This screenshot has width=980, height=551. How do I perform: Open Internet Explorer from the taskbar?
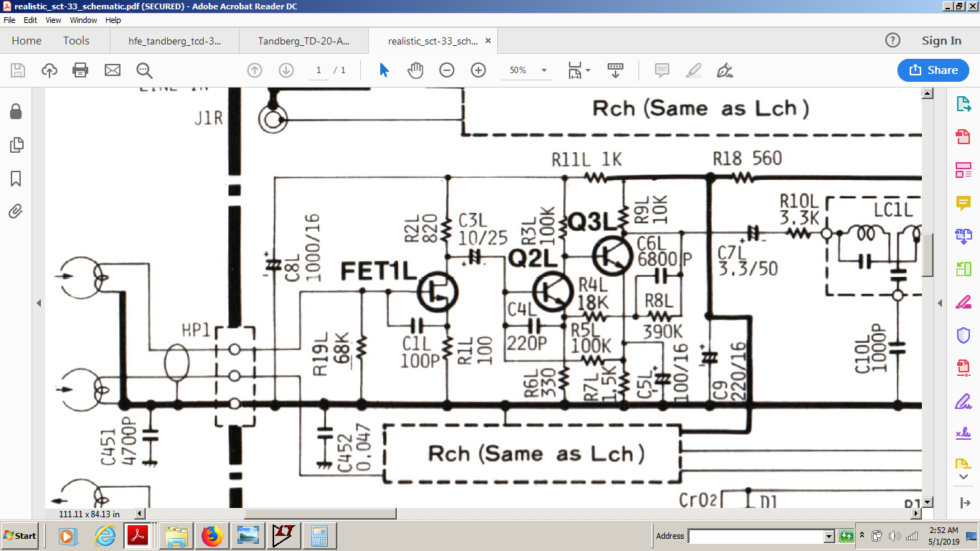pos(105,536)
